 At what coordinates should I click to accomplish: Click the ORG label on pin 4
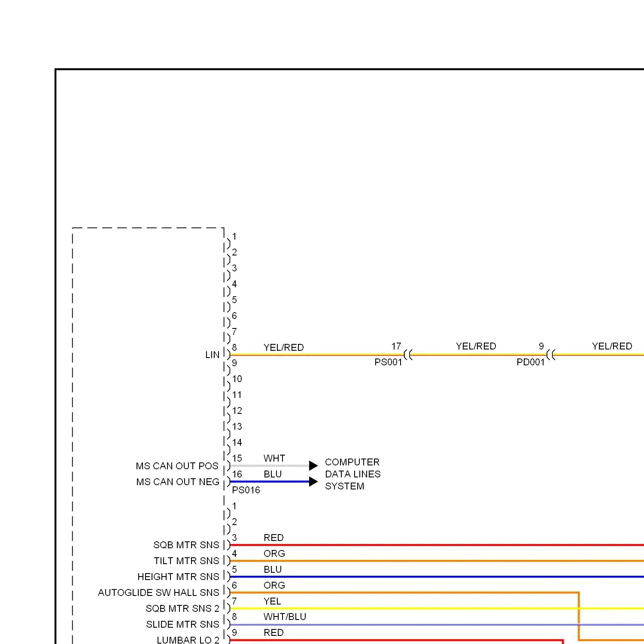click(x=274, y=553)
